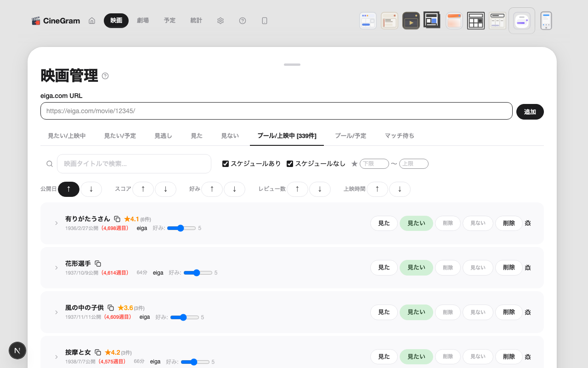Click the search magnifier icon
The height and width of the screenshot is (368, 588).
[50, 163]
